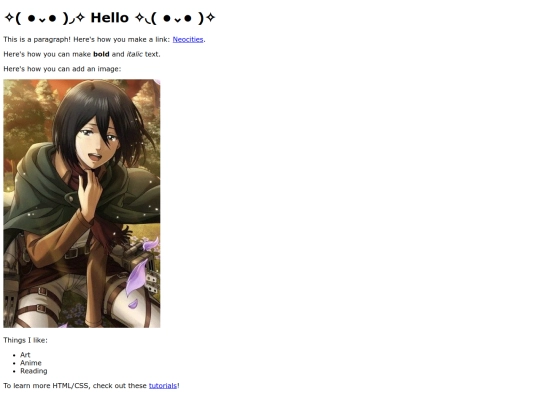Image resolution: width=540 pixels, height=405 pixels.
Task: Select the Reading list item
Action: click(34, 371)
